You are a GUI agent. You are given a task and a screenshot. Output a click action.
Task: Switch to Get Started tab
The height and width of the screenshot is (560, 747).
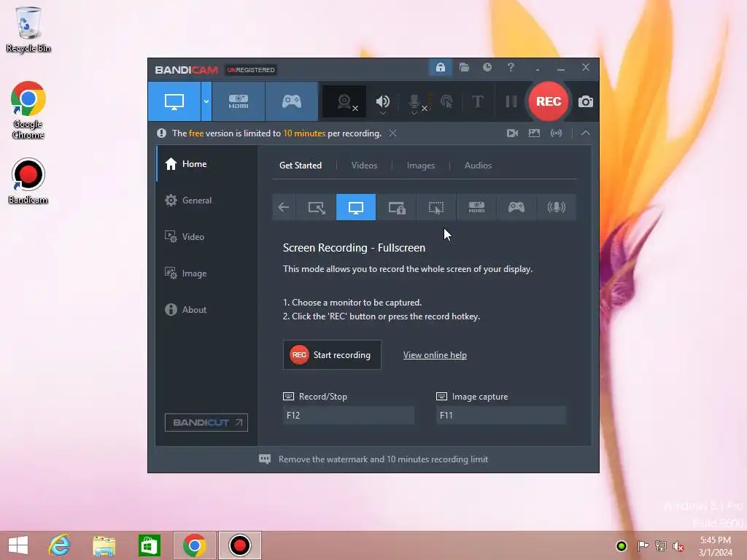coord(300,166)
